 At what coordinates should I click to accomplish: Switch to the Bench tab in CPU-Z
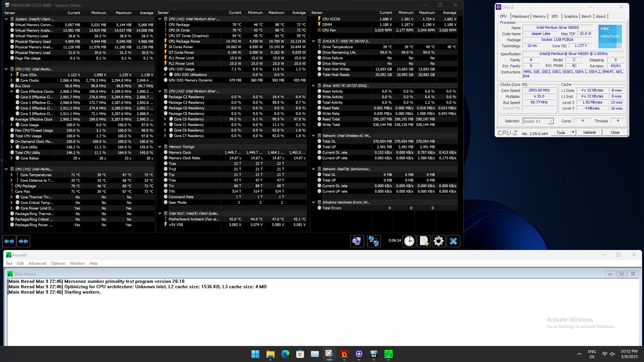[x=586, y=16]
